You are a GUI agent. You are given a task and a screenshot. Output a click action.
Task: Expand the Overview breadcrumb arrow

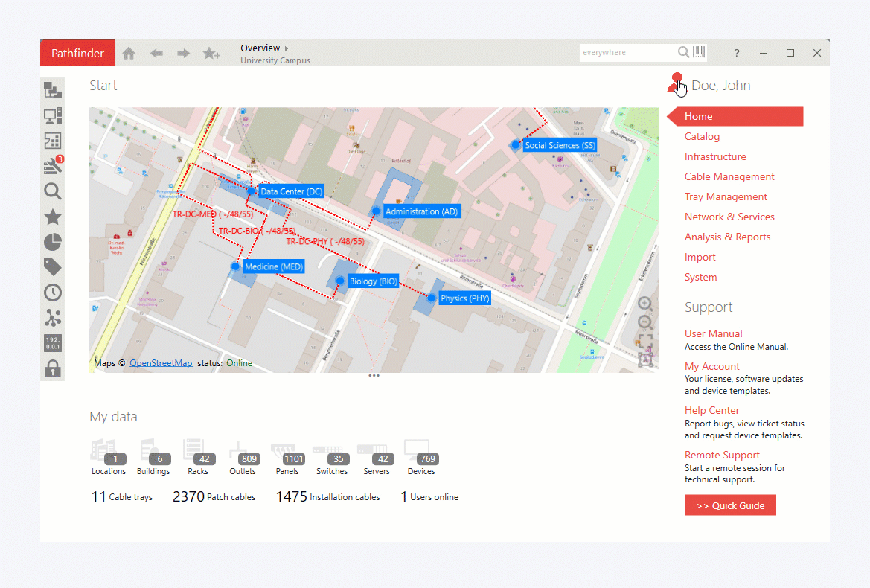pyautogui.click(x=287, y=48)
